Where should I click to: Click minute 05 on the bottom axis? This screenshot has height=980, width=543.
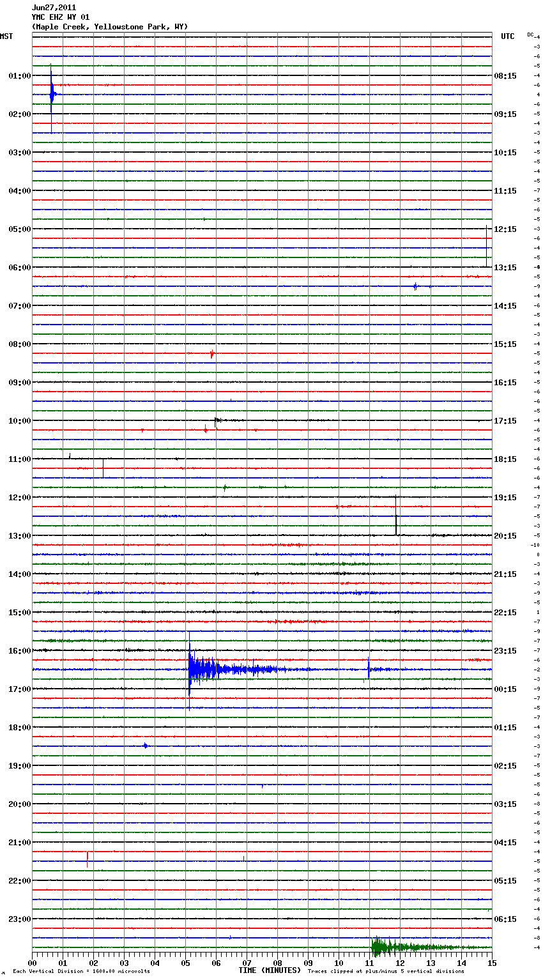pos(186,963)
